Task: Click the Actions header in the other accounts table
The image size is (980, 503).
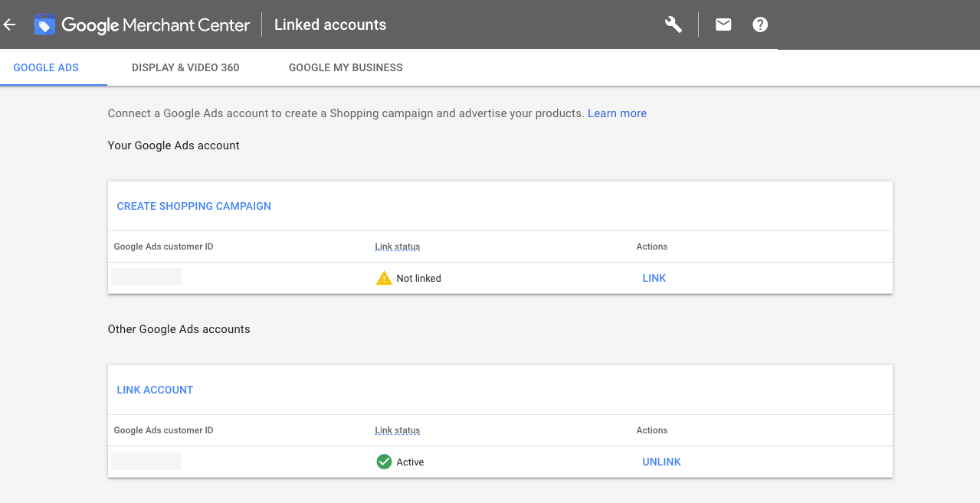Action: (x=652, y=430)
